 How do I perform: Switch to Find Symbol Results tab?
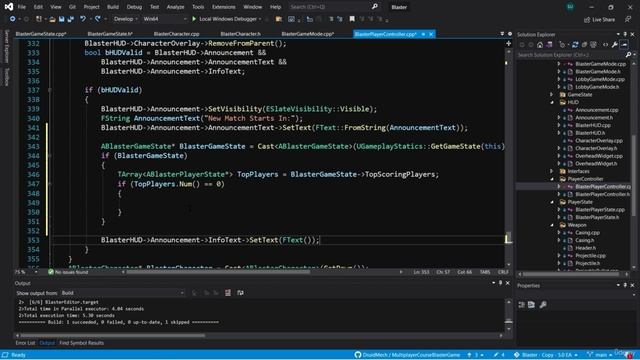coord(81,343)
